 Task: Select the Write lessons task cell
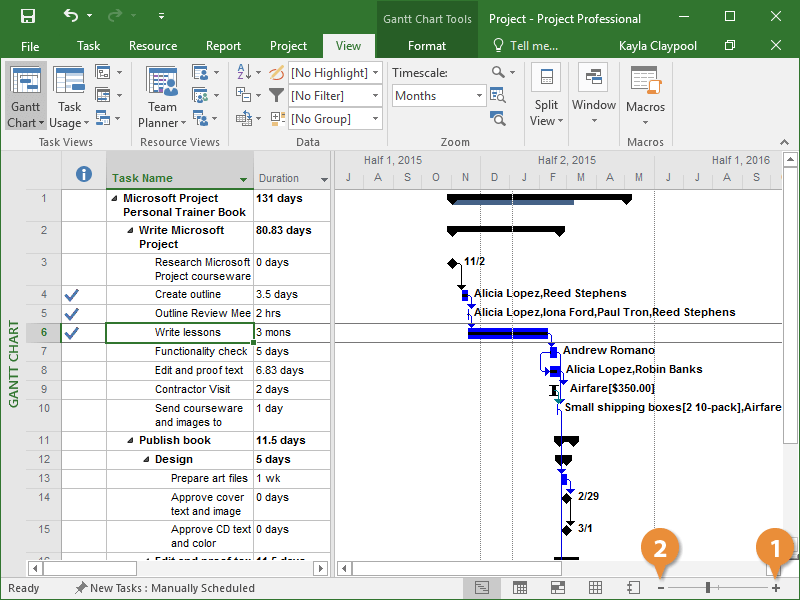coord(179,332)
